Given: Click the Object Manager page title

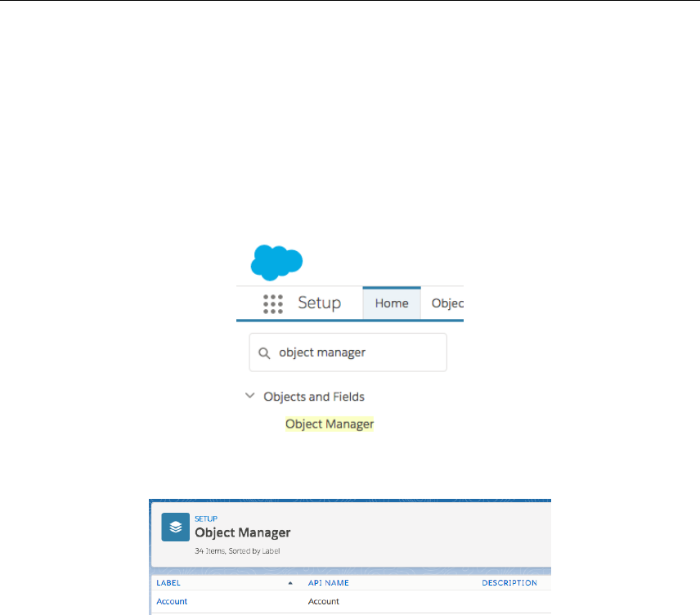Looking at the screenshot, I should point(242,532).
